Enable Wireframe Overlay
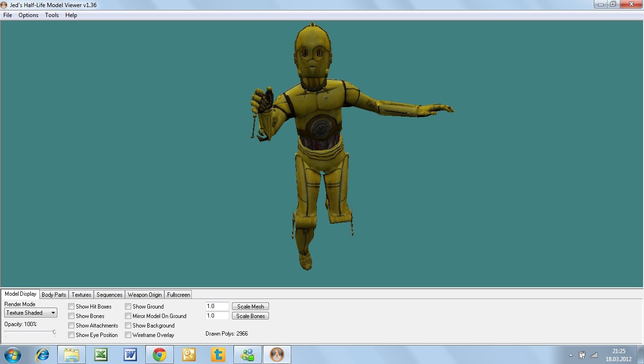This screenshot has width=644, height=364. [128, 335]
